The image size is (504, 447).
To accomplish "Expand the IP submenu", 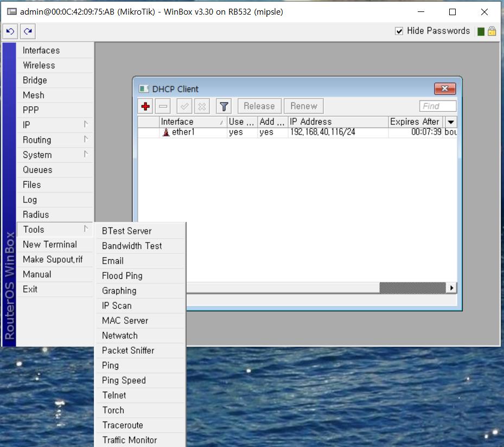I will click(x=55, y=125).
